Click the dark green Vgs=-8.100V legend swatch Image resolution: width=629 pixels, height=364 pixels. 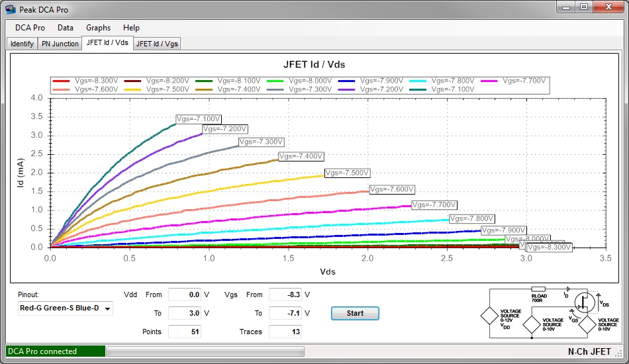(x=204, y=81)
